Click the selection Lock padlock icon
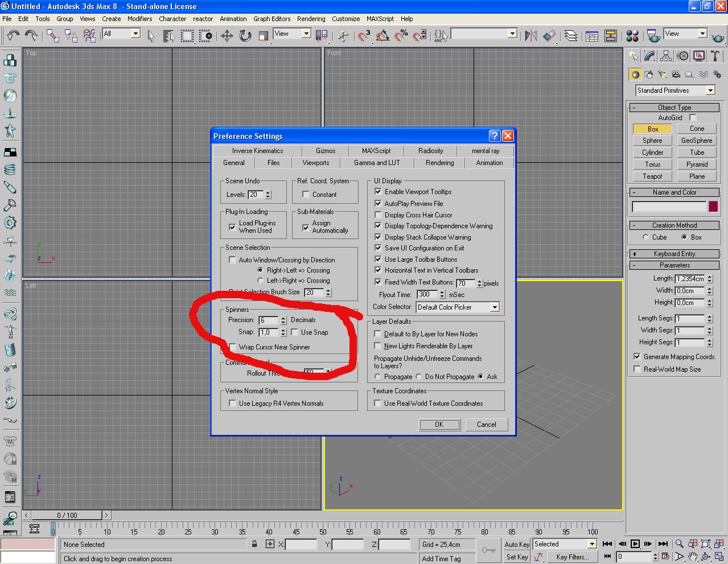 (254, 544)
